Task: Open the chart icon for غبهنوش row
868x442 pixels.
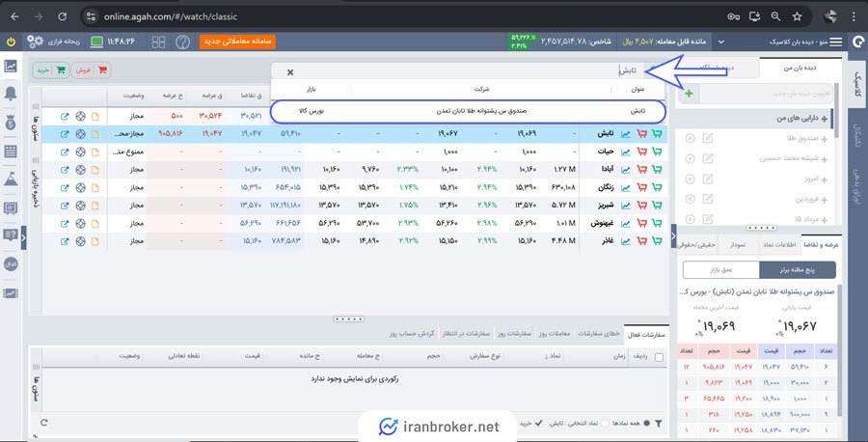Action: pyautogui.click(x=626, y=223)
